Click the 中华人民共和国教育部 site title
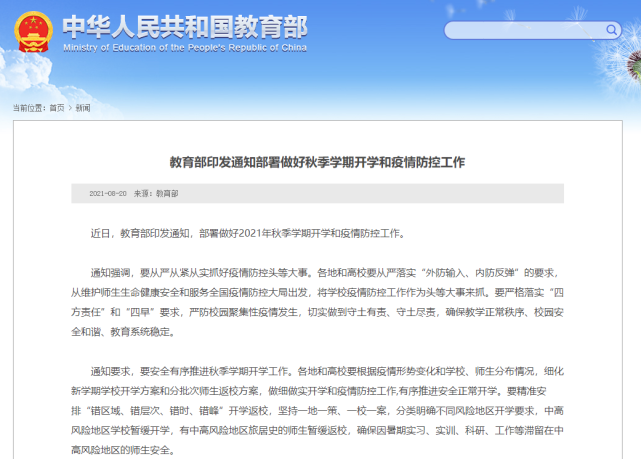The image size is (641, 459). [x=185, y=27]
